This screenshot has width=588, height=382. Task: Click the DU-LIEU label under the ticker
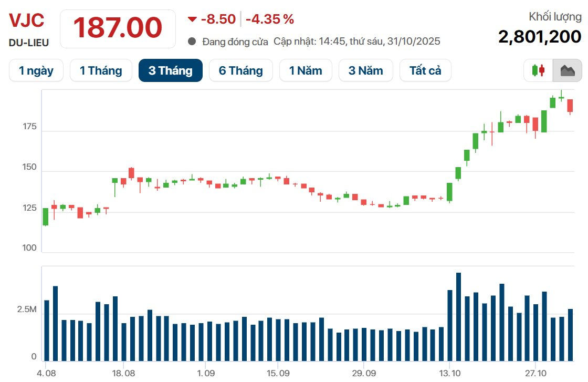tap(29, 43)
